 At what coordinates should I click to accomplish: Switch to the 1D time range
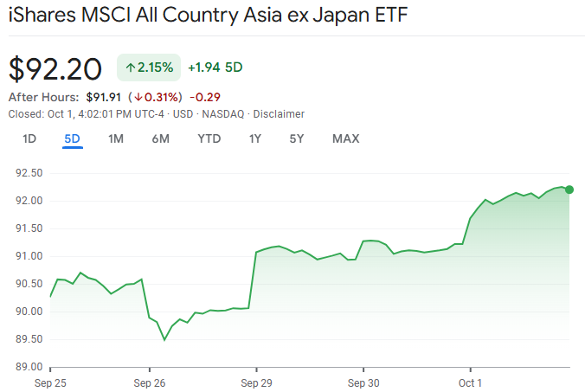29,138
